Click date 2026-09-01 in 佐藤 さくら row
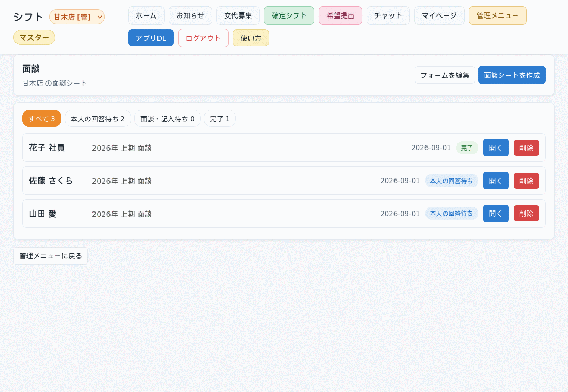The width and height of the screenshot is (568, 392). click(400, 181)
